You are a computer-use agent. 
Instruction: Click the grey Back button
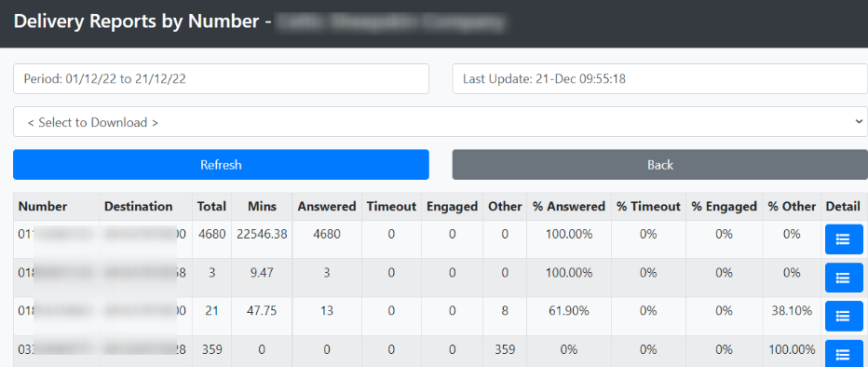(x=660, y=165)
